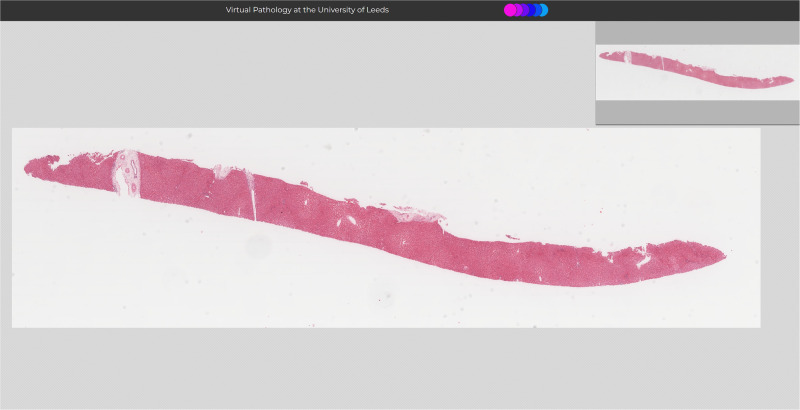
Task: Click the faint gray smudge below the tissue
Action: click(x=258, y=245)
